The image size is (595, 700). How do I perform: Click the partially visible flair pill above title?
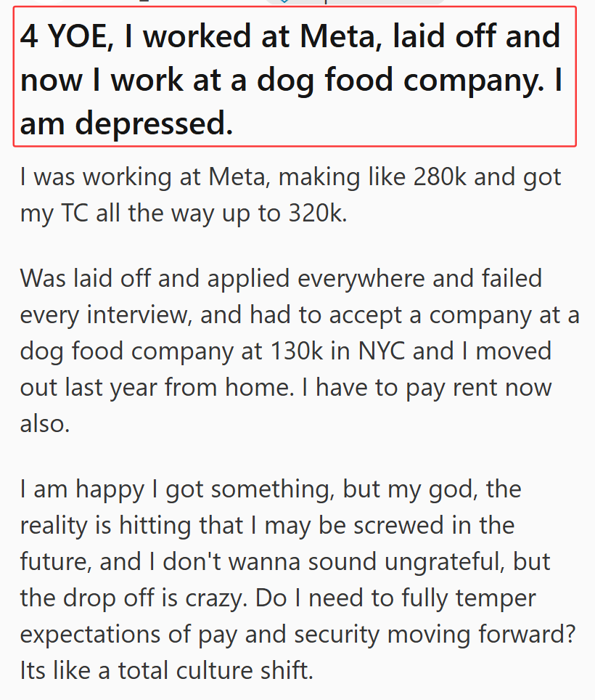[355, 1]
